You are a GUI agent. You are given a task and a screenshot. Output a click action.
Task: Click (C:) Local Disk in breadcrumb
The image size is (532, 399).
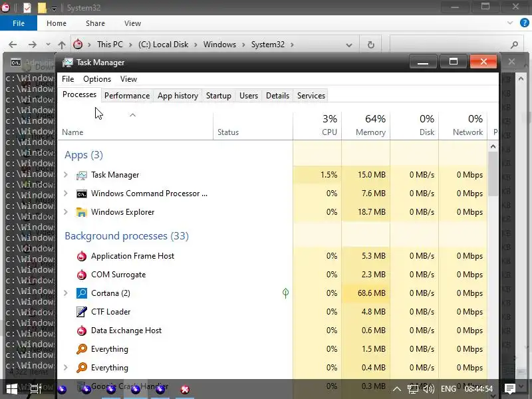tap(163, 45)
